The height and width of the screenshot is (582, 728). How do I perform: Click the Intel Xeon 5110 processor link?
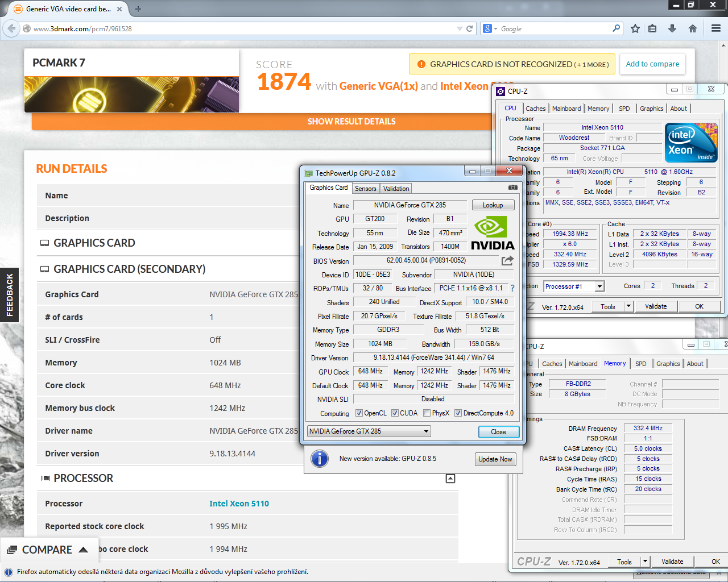click(x=239, y=504)
